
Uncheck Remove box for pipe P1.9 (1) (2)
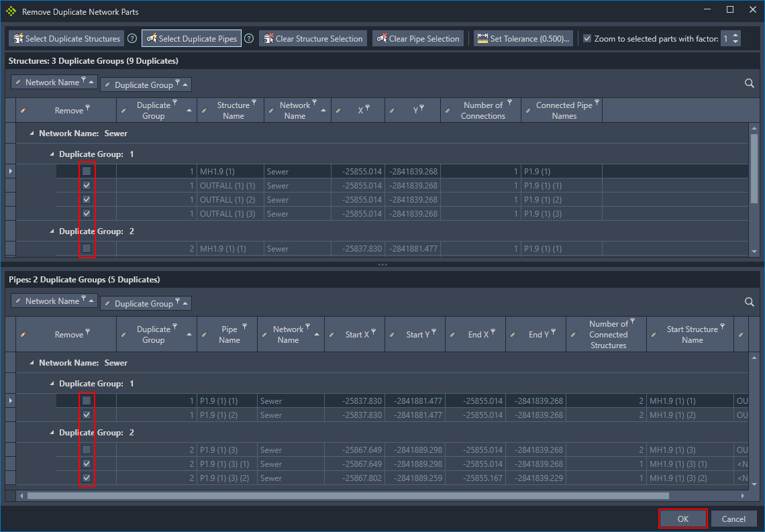coord(87,415)
